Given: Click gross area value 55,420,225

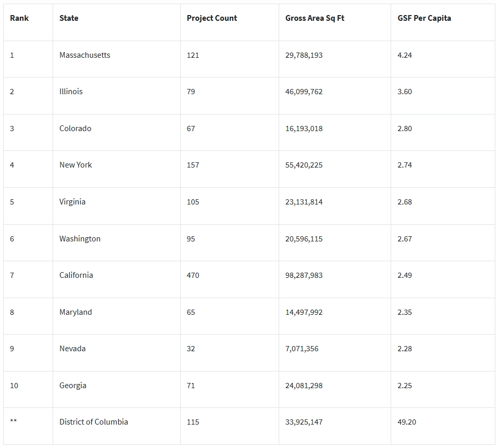Looking at the screenshot, I should pyautogui.click(x=304, y=165).
